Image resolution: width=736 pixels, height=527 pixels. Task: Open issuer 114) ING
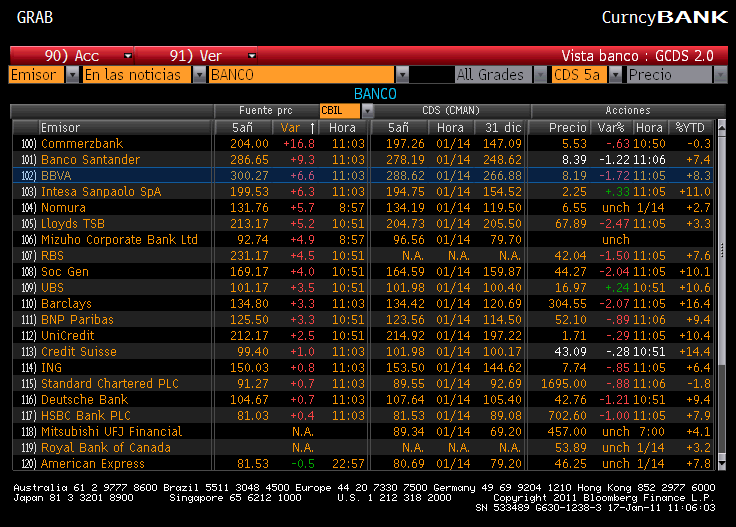pyautogui.click(x=51, y=367)
